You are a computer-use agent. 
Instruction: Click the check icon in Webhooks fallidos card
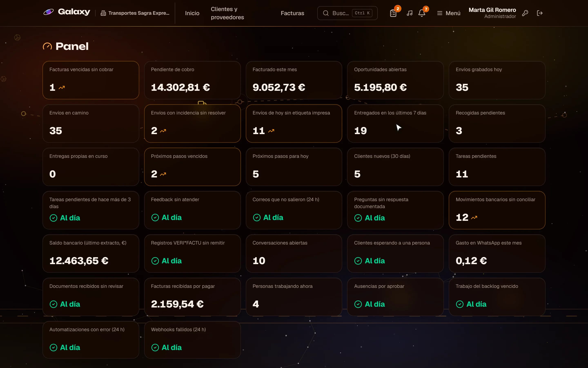click(155, 347)
